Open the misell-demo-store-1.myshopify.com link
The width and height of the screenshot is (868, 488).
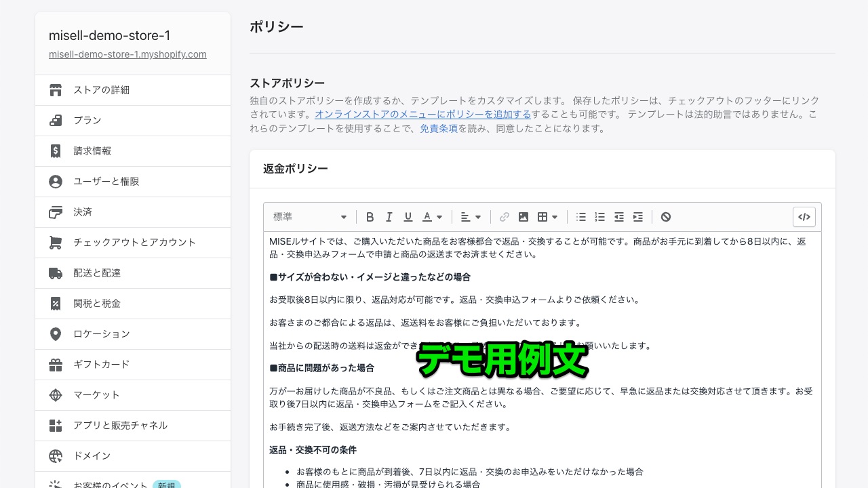coord(127,54)
